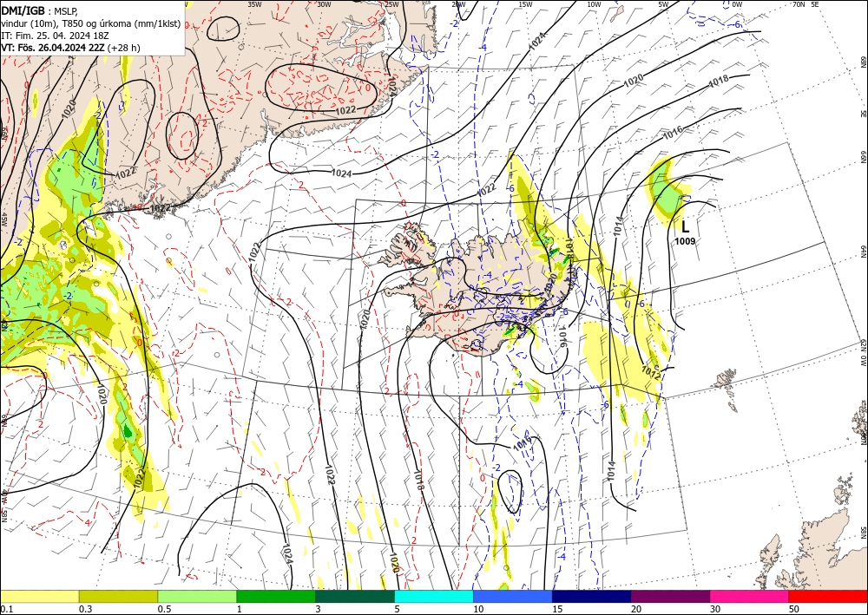Click the '15W' longitude label at top

pyautogui.click(x=526, y=4)
